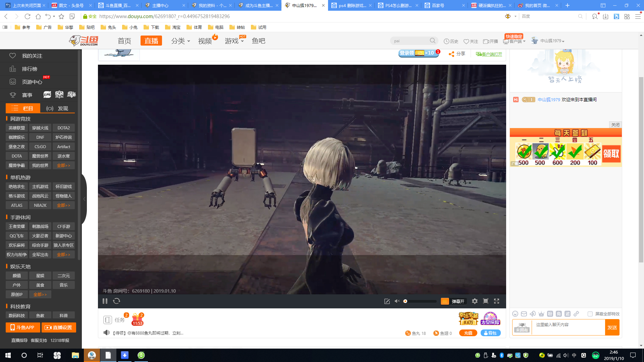The width and height of the screenshot is (644, 362).
Task: Open the emoji picker in chat
Action: pyautogui.click(x=515, y=314)
